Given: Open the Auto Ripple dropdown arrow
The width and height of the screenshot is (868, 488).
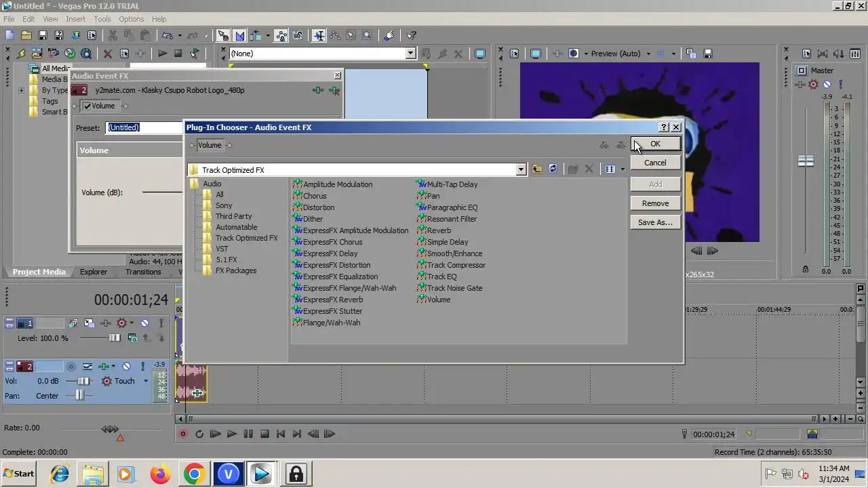Looking at the screenshot, I should point(268,35).
